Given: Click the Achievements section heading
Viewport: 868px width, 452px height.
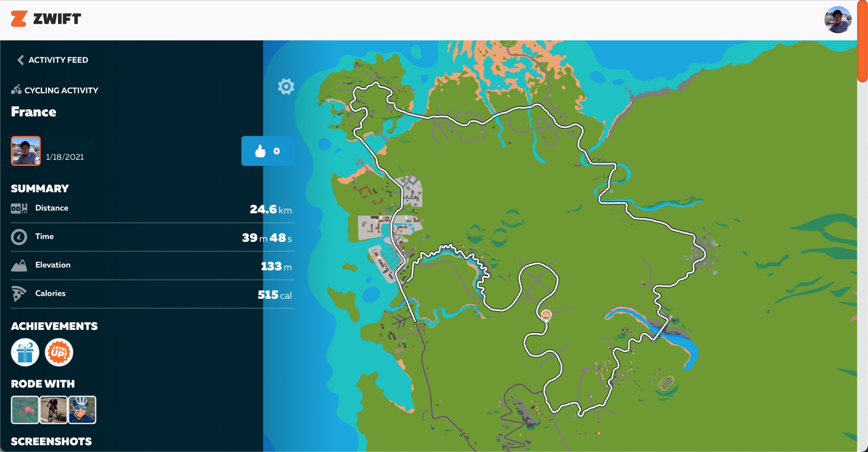Looking at the screenshot, I should (x=54, y=326).
